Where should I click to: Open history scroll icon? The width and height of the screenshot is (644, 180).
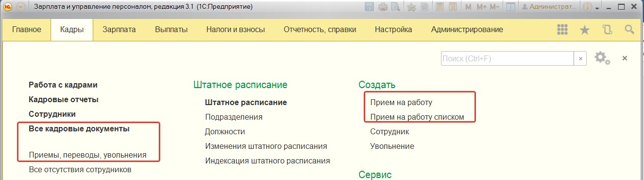coord(607,30)
